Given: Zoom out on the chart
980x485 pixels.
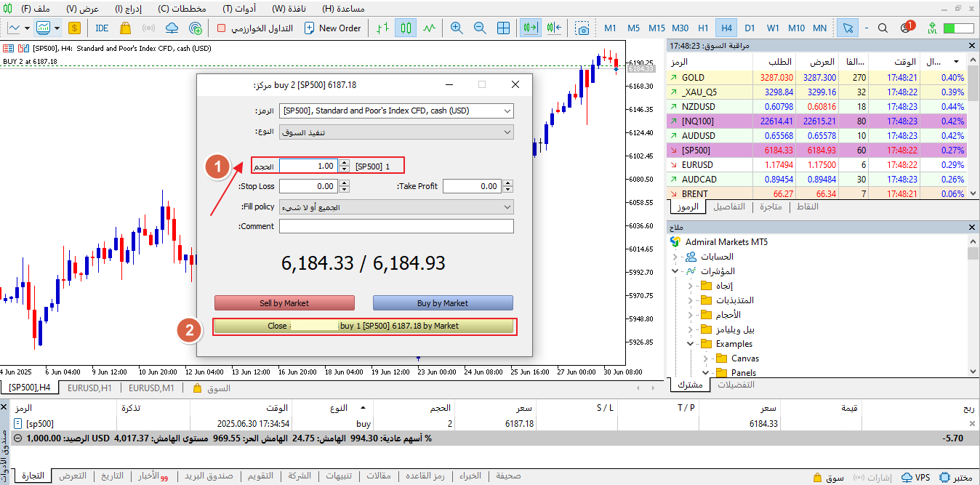Looking at the screenshot, I should pyautogui.click(x=480, y=28).
